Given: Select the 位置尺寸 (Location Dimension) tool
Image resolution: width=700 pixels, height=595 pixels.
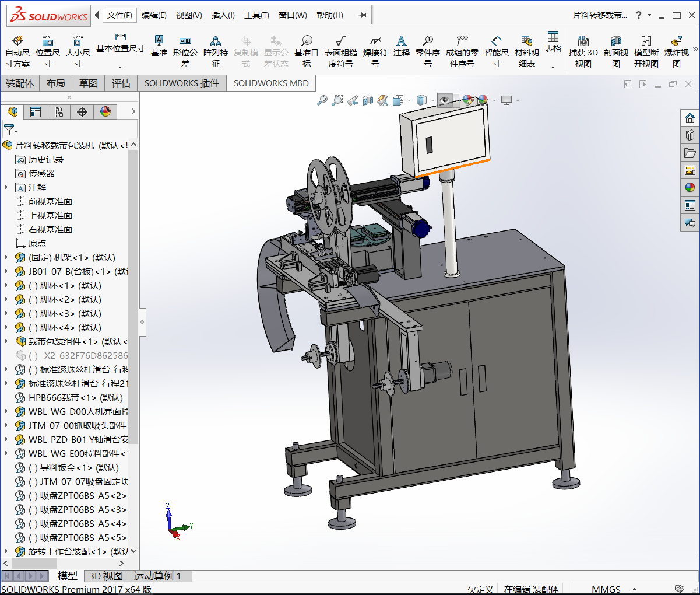Looking at the screenshot, I should [x=48, y=51].
